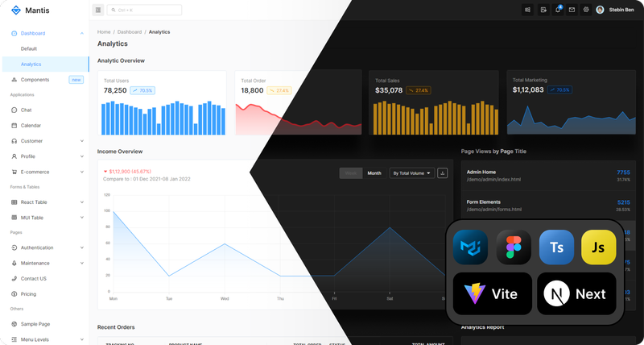Open the settings gear icon in header
The height and width of the screenshot is (345, 644).
586,10
